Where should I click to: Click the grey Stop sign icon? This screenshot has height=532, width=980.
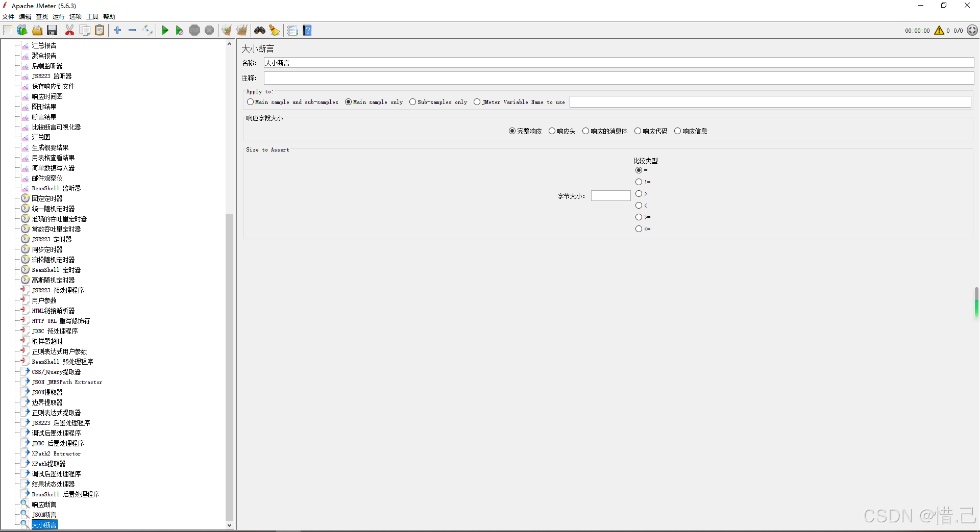point(194,31)
